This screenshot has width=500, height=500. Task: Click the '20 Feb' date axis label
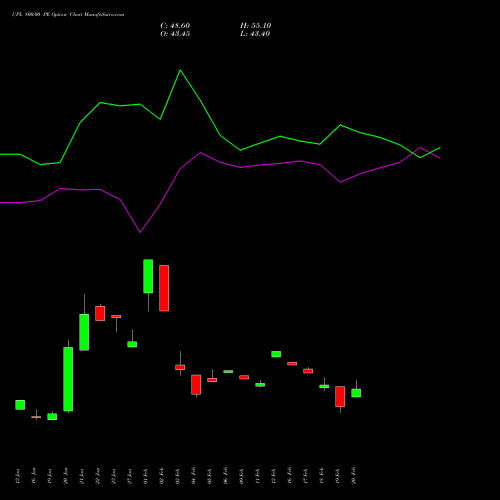pos(354,476)
